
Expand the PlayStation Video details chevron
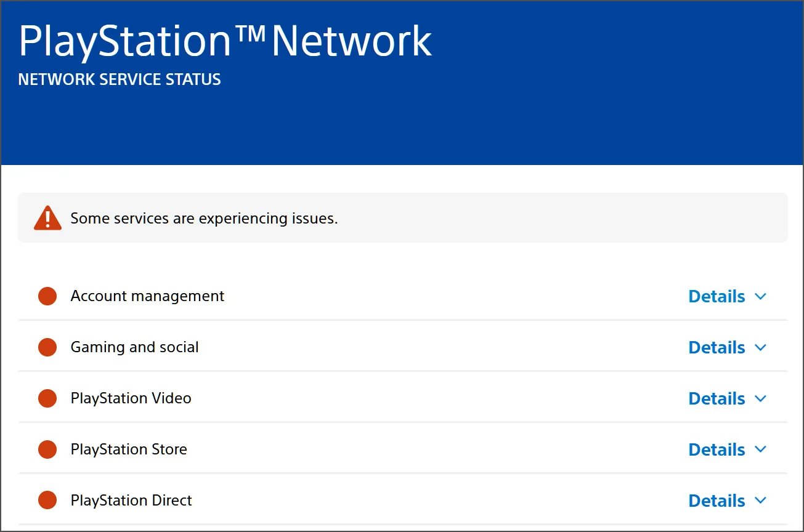[760, 398]
